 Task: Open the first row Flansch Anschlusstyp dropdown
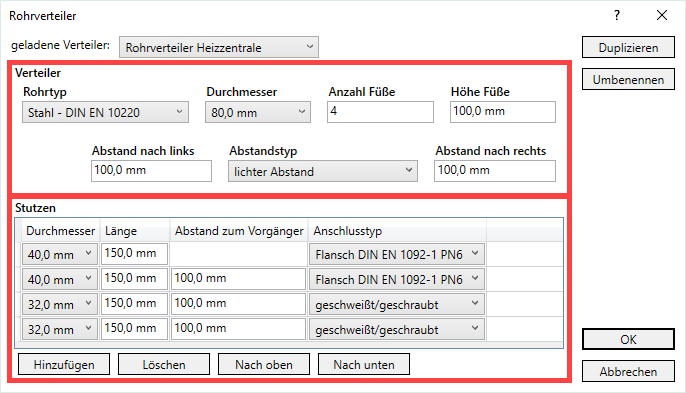pos(397,254)
